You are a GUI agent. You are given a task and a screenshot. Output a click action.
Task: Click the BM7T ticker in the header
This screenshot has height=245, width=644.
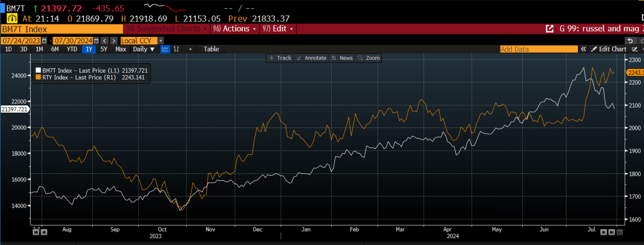point(16,8)
